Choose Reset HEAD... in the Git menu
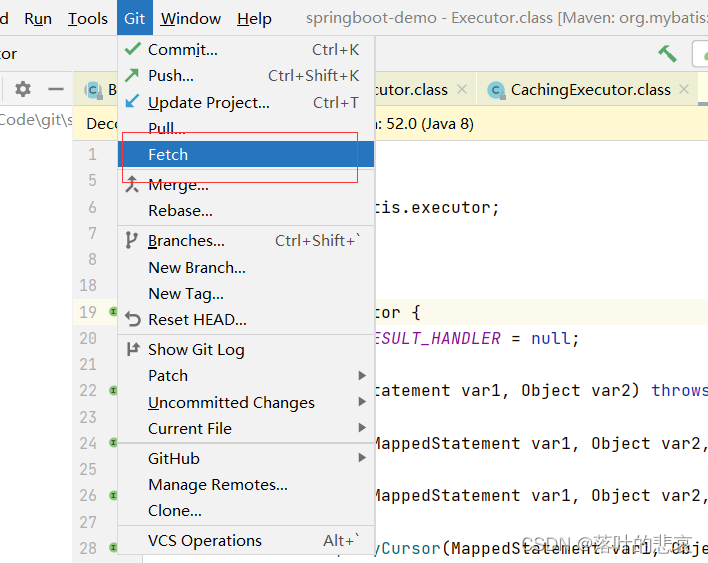 pyautogui.click(x=246, y=320)
